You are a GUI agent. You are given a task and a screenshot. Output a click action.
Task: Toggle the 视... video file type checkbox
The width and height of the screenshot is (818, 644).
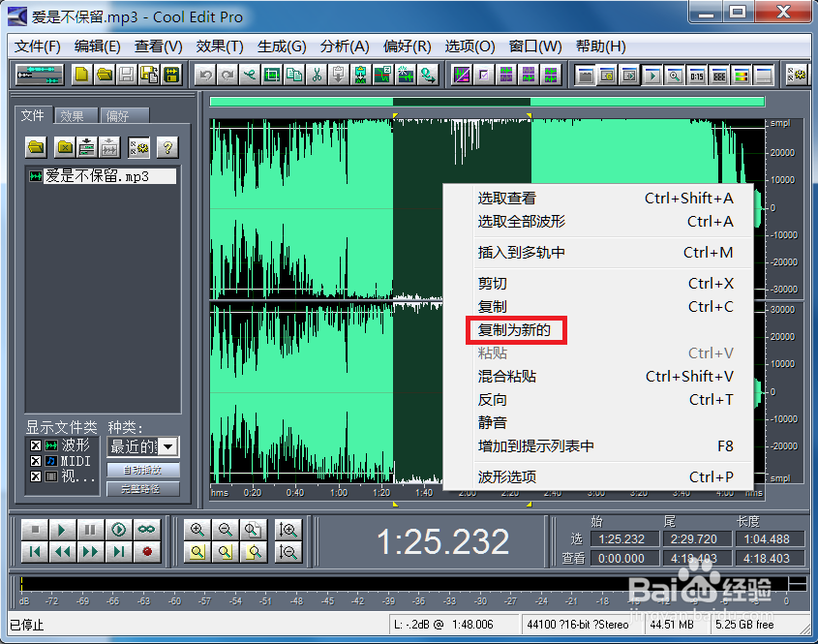point(35,476)
